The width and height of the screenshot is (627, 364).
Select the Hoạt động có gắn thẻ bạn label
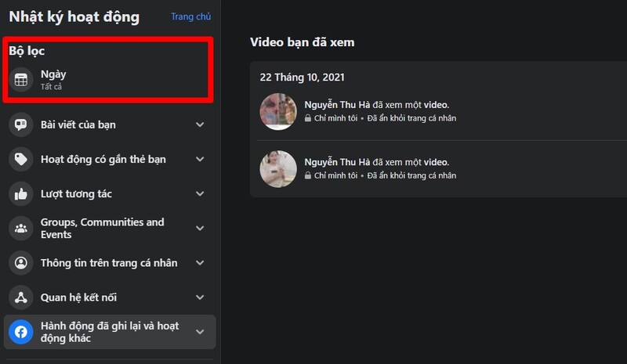pyautogui.click(x=103, y=159)
